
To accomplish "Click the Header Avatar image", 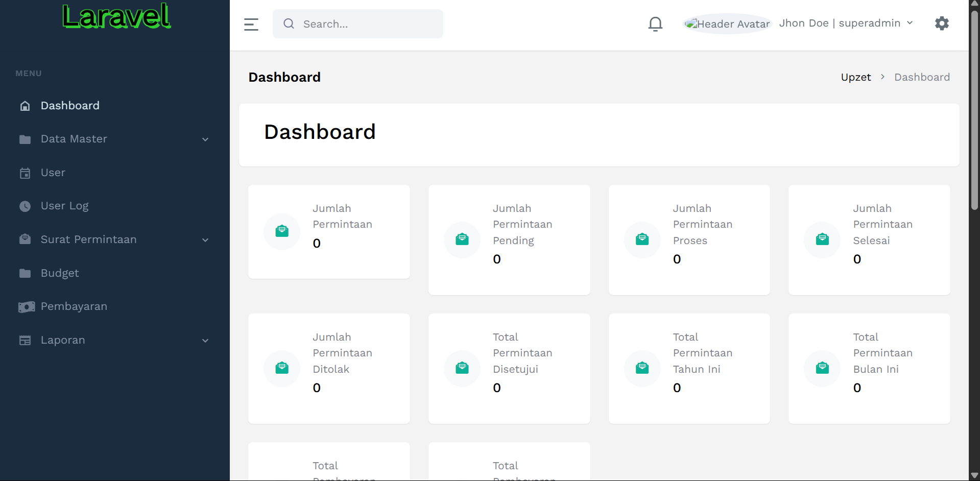I will coord(727,24).
